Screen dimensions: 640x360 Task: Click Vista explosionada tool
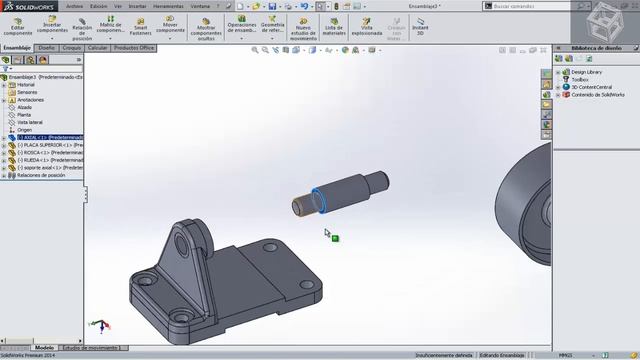pyautogui.click(x=367, y=27)
